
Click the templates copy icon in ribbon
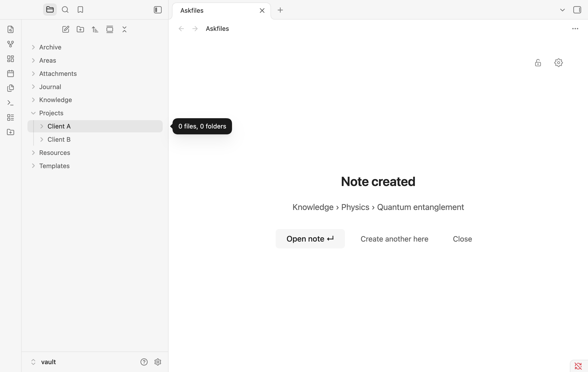[x=11, y=88]
